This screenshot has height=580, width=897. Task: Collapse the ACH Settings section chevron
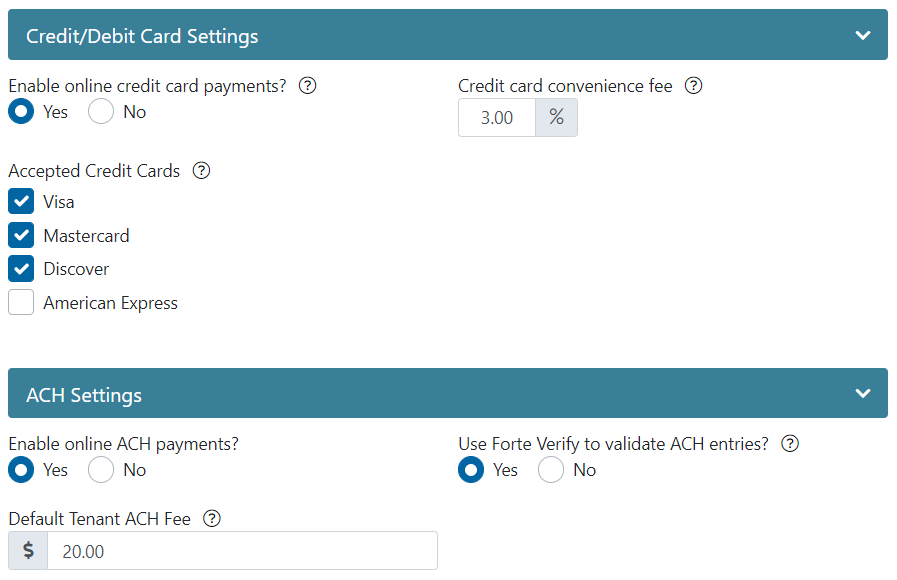(x=863, y=394)
